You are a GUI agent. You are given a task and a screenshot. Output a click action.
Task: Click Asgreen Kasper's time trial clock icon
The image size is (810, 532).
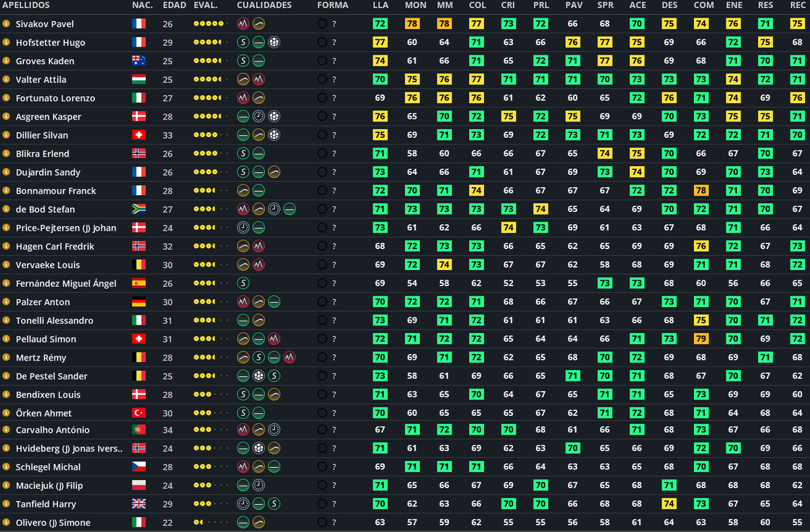click(259, 116)
